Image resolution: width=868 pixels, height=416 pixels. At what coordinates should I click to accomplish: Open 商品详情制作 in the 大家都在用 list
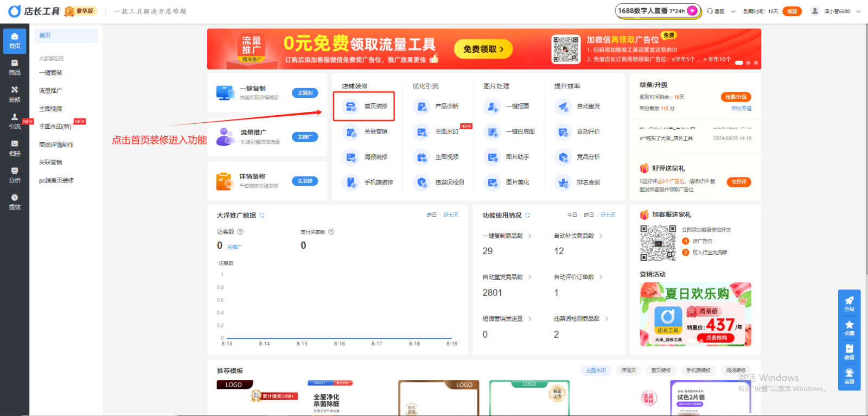pos(56,144)
